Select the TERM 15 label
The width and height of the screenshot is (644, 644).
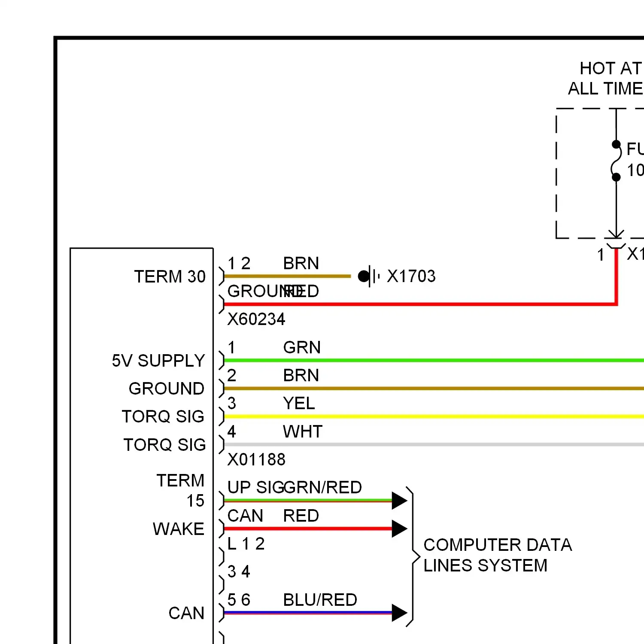180,490
